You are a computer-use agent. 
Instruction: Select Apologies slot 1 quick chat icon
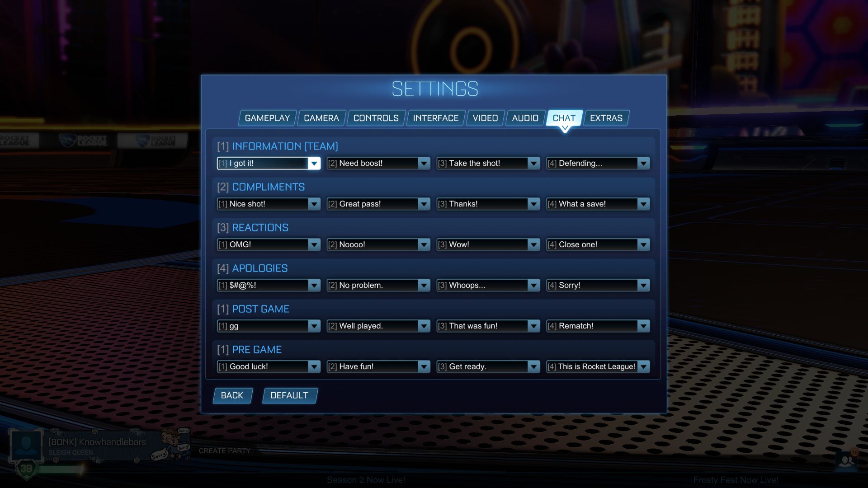tap(314, 285)
